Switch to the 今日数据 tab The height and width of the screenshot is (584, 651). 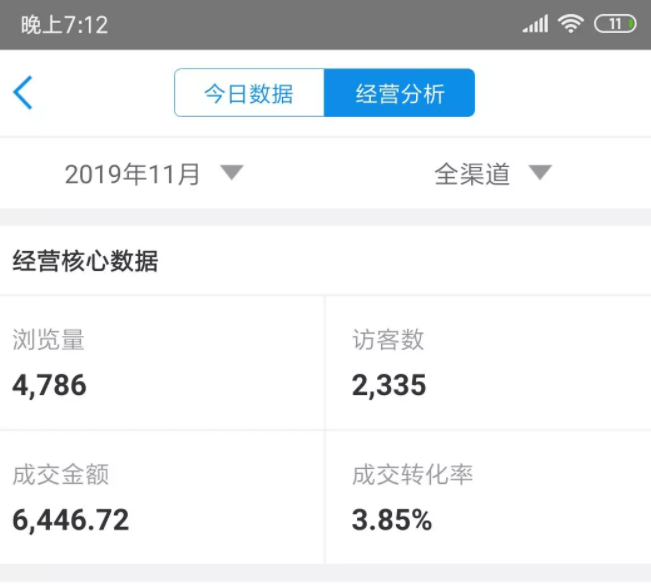click(x=249, y=94)
